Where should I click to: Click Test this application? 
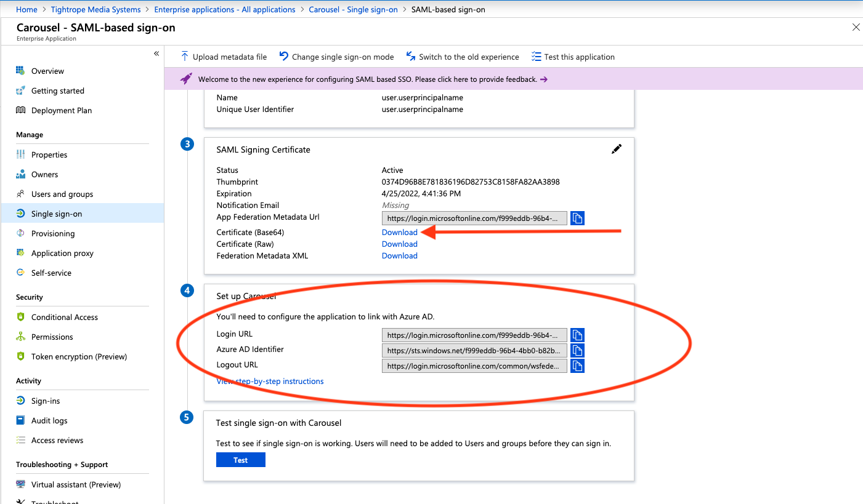point(573,57)
